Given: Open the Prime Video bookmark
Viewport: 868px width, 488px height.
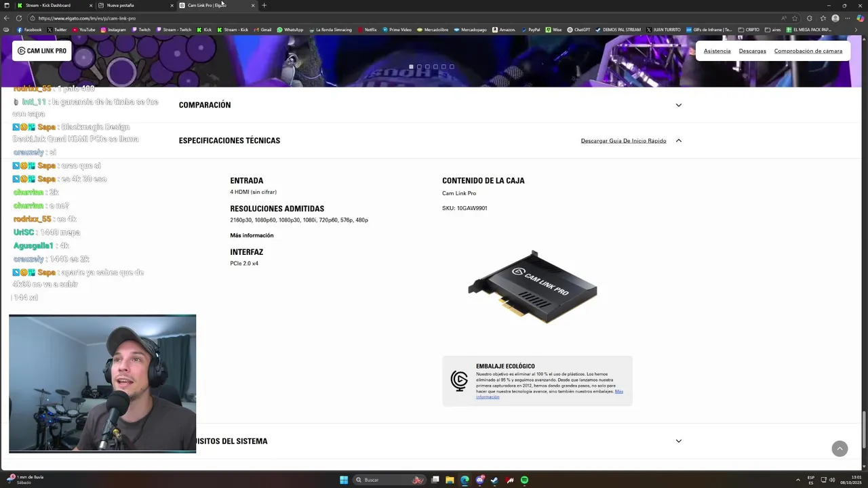Looking at the screenshot, I should click(x=397, y=30).
